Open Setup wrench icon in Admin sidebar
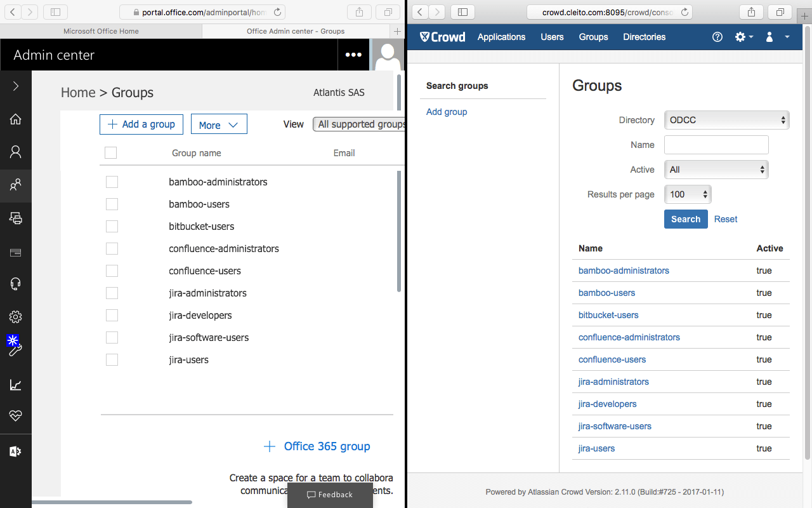 click(x=16, y=350)
